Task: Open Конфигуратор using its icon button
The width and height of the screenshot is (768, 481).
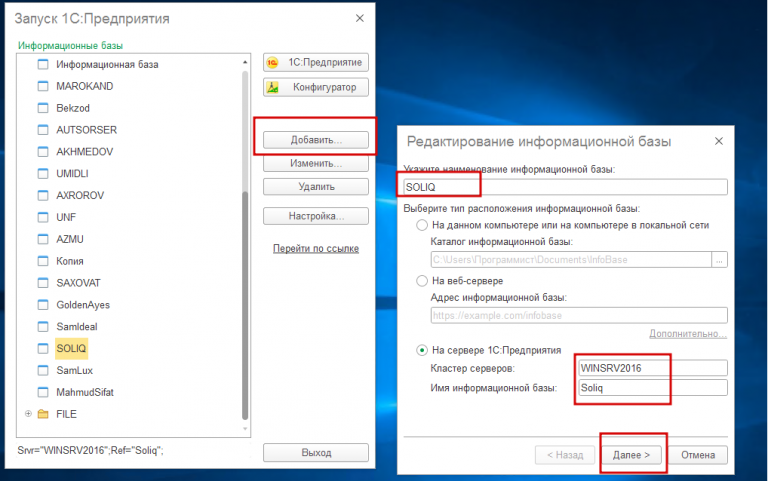Action: pos(316,88)
